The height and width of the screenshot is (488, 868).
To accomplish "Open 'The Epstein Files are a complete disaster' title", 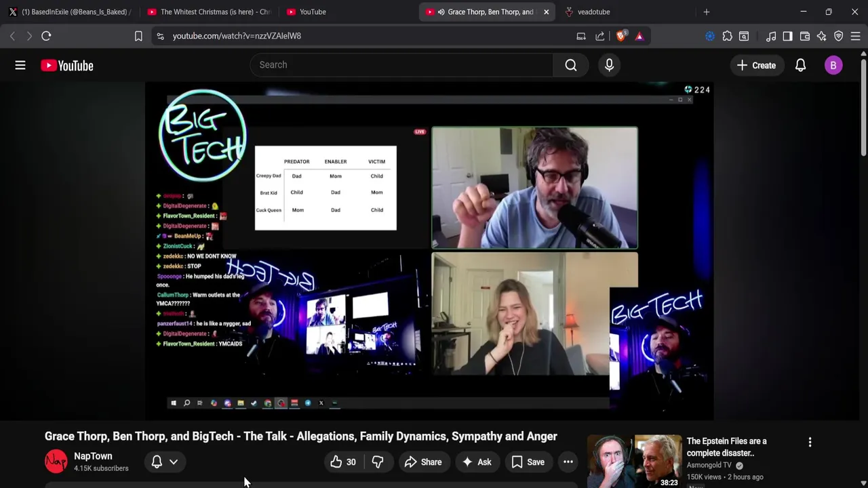I will [726, 447].
